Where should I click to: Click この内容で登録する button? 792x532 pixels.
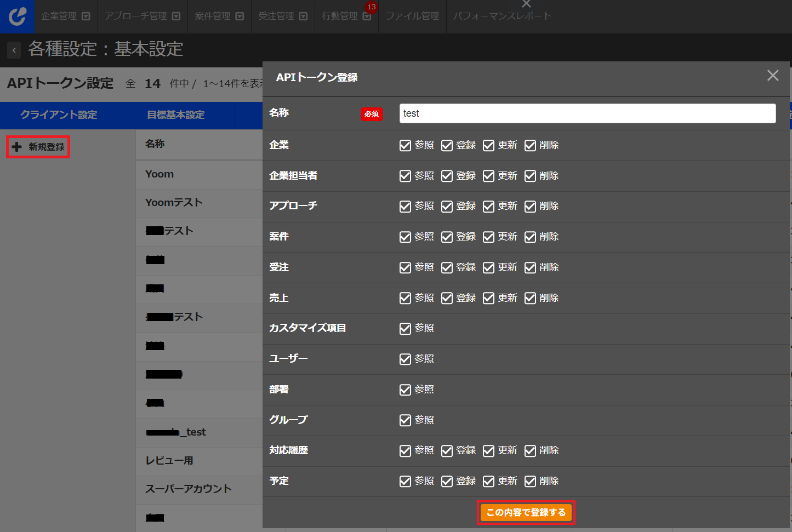pos(526,512)
